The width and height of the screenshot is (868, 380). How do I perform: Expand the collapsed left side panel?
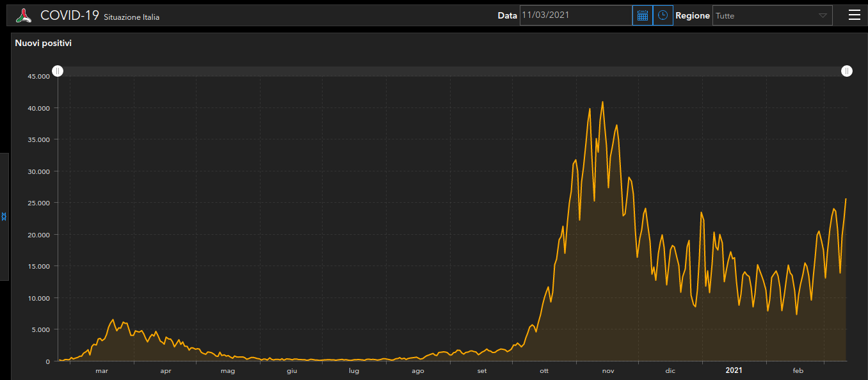coord(4,217)
